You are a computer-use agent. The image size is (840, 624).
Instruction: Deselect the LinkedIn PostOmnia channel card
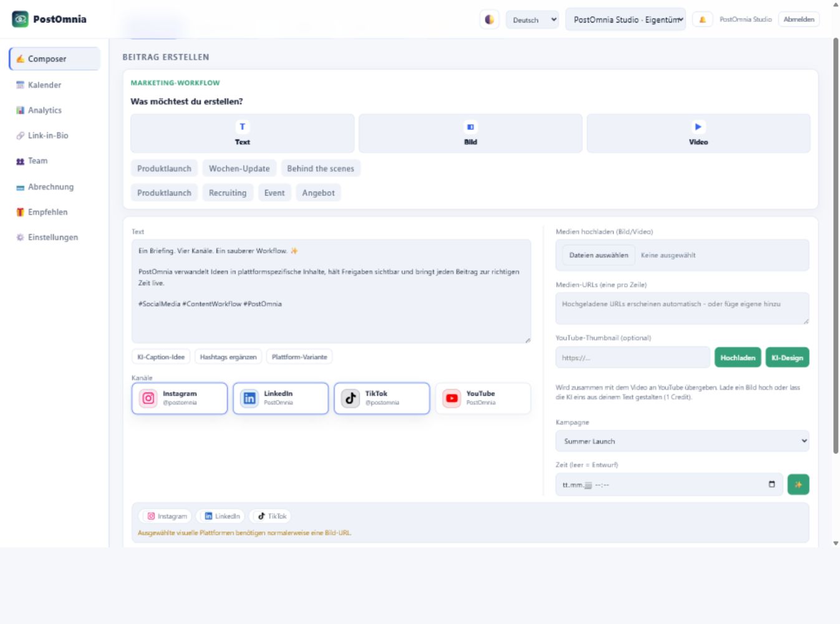[281, 398]
